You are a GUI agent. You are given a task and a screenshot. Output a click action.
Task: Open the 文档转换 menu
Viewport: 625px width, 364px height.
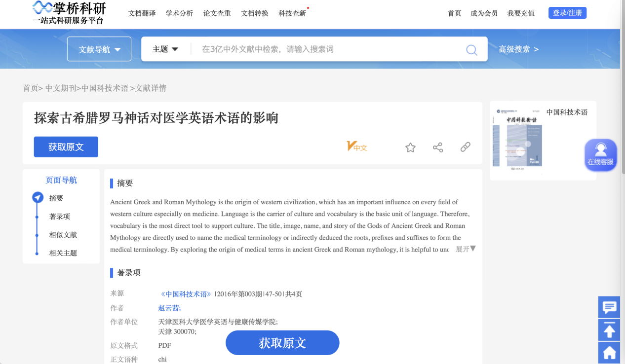(255, 13)
